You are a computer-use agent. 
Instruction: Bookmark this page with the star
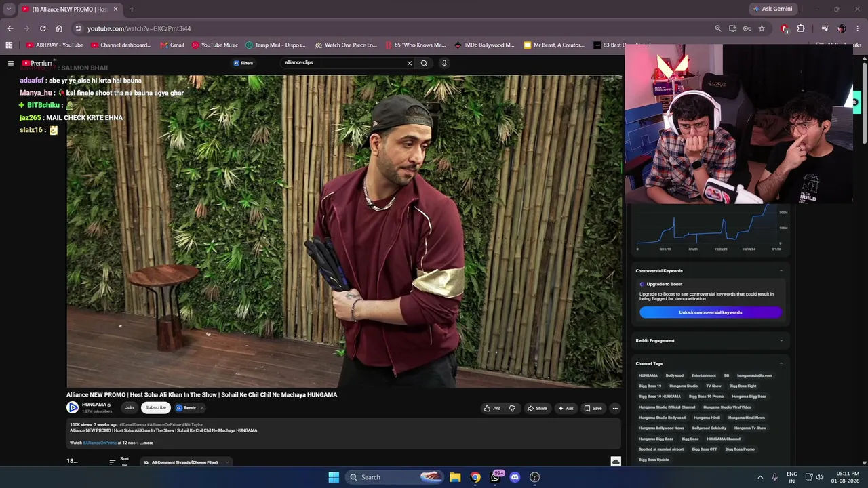[762, 28]
